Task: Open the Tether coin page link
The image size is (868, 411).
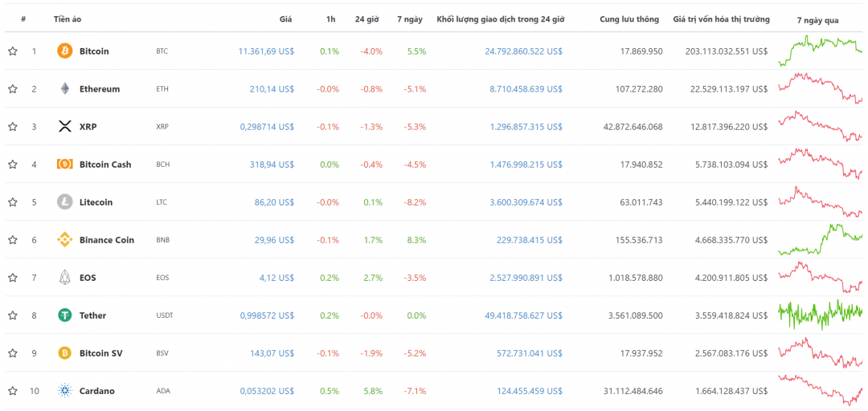Action: tap(92, 315)
